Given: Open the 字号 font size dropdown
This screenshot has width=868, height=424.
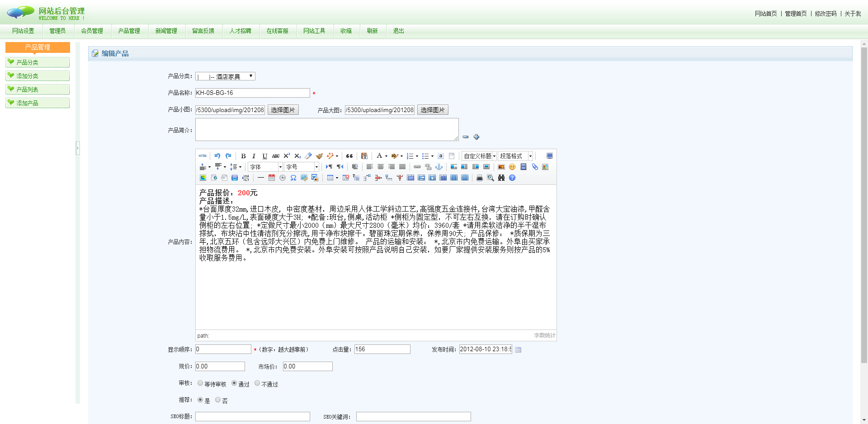Looking at the screenshot, I should (x=302, y=167).
